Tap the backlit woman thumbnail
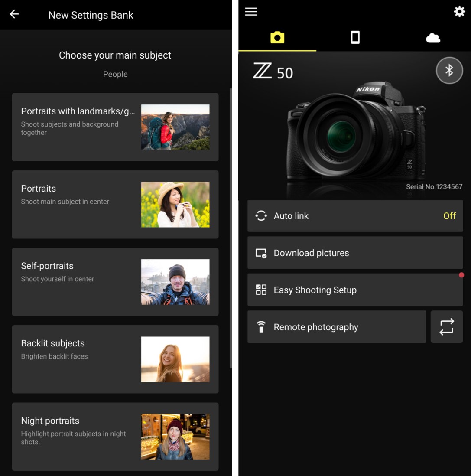Screen dimensions: 471x476 point(175,359)
